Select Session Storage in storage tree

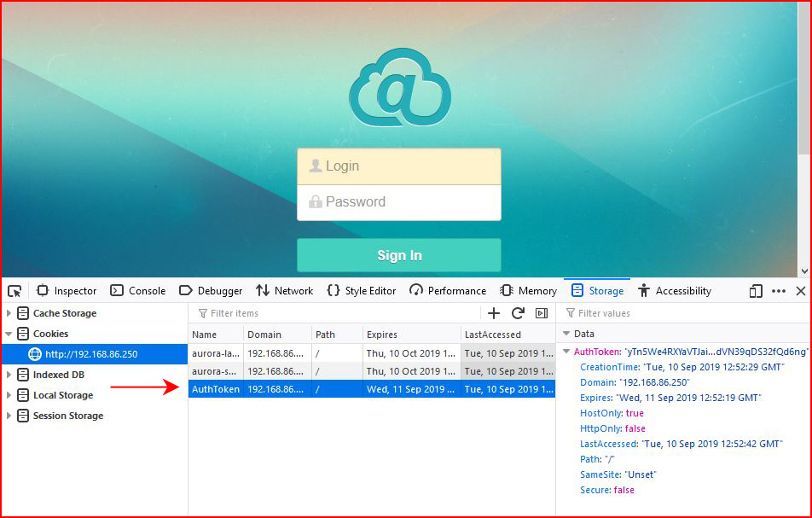click(68, 416)
